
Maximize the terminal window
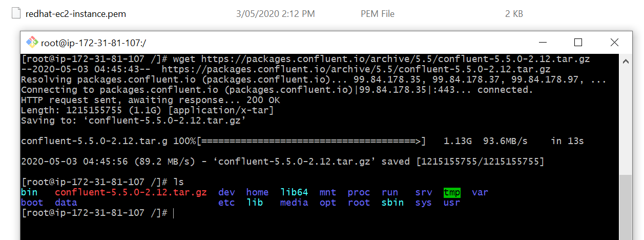point(578,43)
